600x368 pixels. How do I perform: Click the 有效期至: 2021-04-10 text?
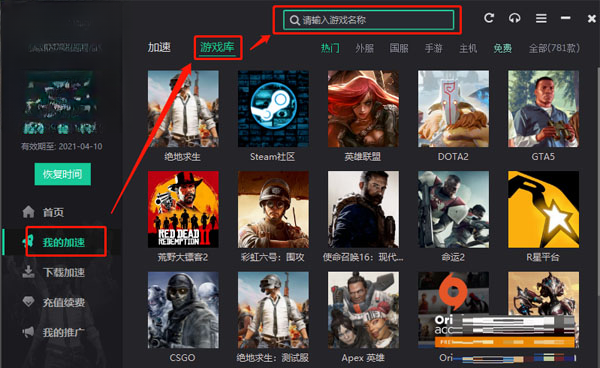pyautogui.click(x=62, y=147)
